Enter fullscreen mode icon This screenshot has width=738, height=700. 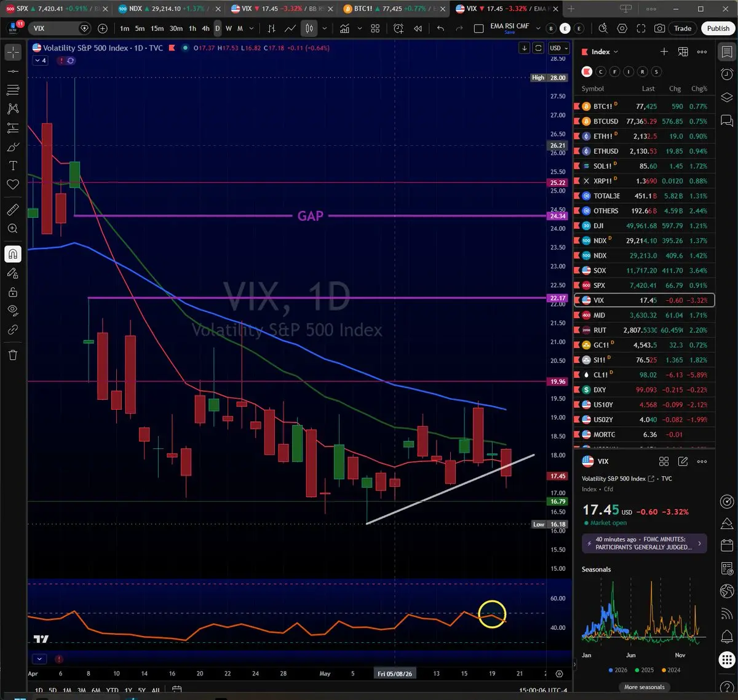[x=641, y=28]
